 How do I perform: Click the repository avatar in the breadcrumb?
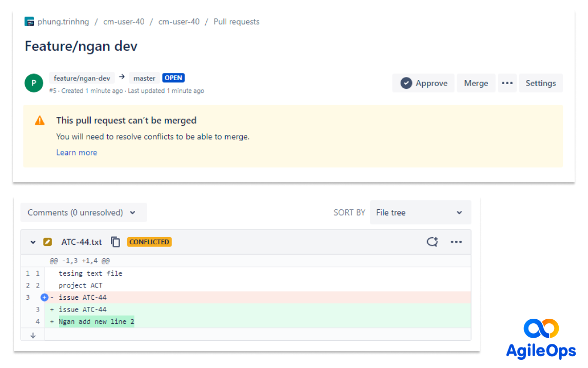(x=29, y=22)
